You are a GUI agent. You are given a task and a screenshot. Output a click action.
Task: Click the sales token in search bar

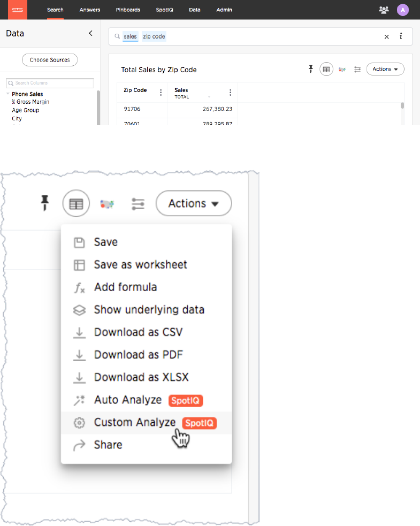(130, 36)
